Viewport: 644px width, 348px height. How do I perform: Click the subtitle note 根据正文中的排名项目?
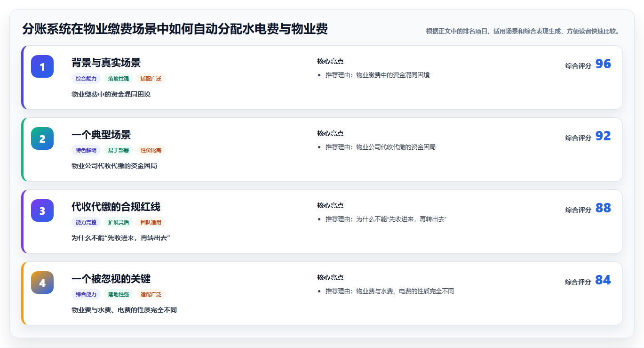[x=523, y=32]
